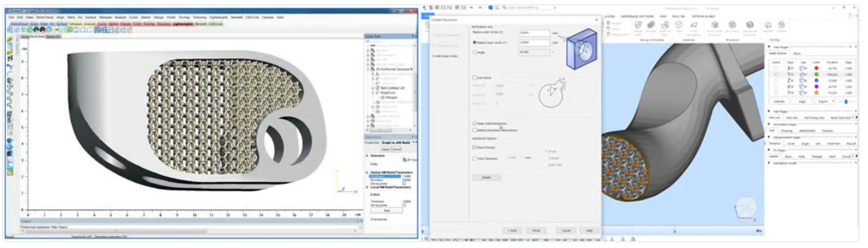The image size is (868, 248).
Task: Click the Label icon in ribbon
Action: click(679, 26)
